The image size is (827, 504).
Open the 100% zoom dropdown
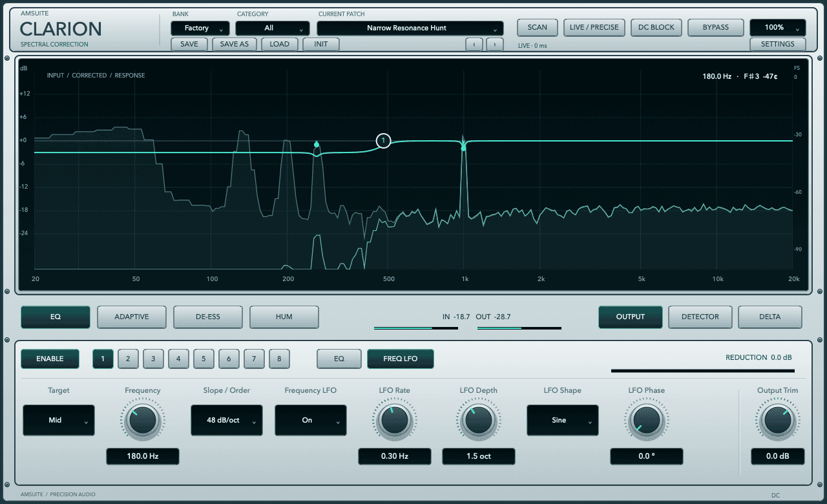coord(778,28)
